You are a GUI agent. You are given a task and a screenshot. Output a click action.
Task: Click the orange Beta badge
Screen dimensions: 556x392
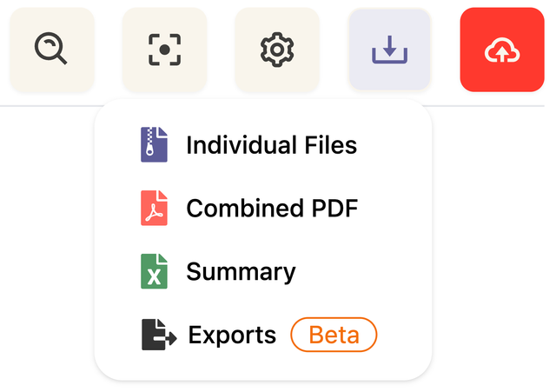(x=334, y=335)
